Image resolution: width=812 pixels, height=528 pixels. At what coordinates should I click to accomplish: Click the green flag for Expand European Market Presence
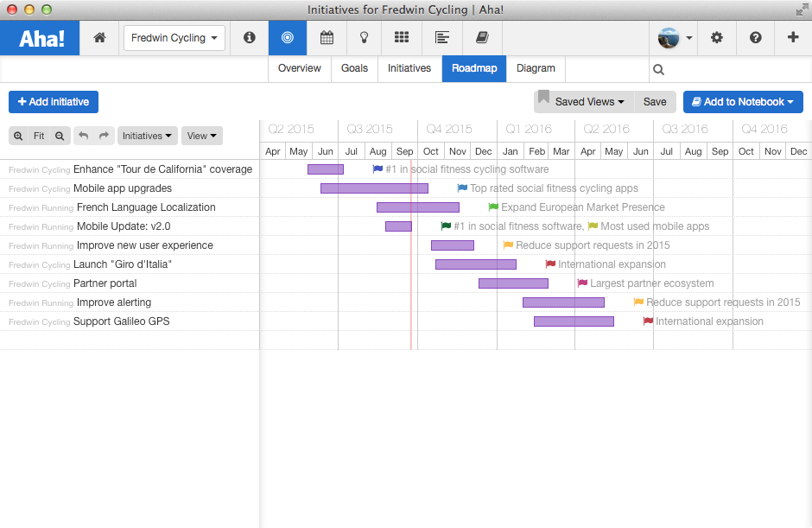pyautogui.click(x=493, y=207)
